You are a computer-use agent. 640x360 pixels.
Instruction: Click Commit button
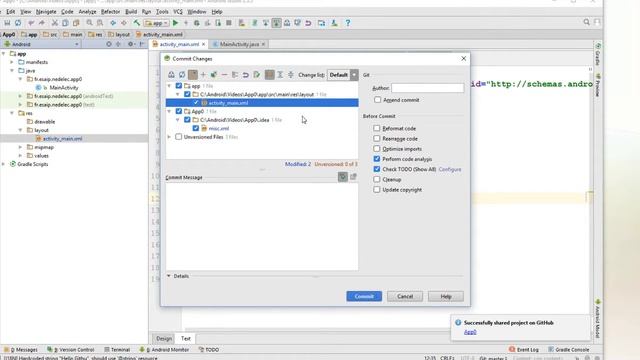coord(364,296)
